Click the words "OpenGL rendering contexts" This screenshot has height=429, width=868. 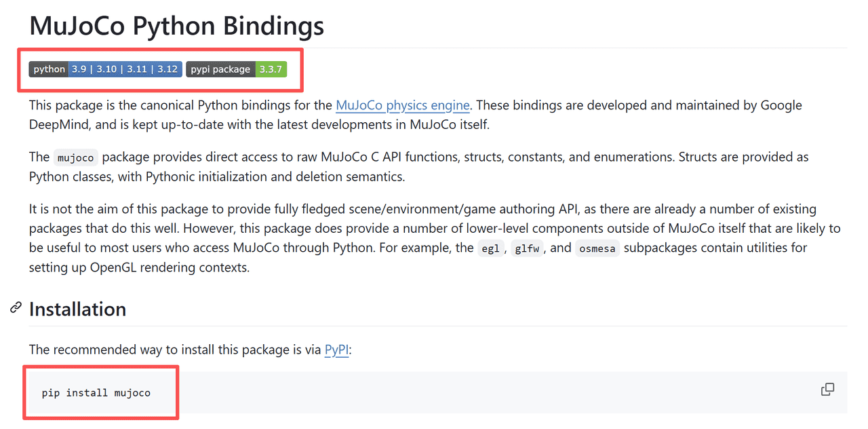[170, 267]
